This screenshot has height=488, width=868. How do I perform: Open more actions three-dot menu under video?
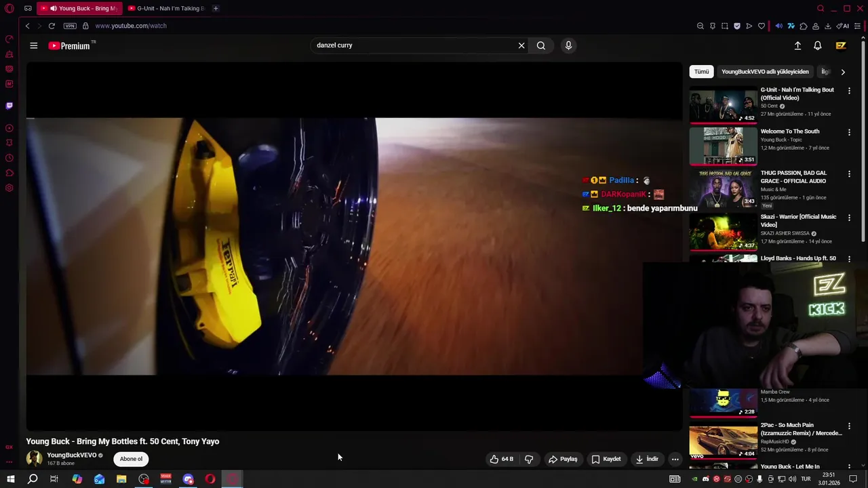click(675, 459)
